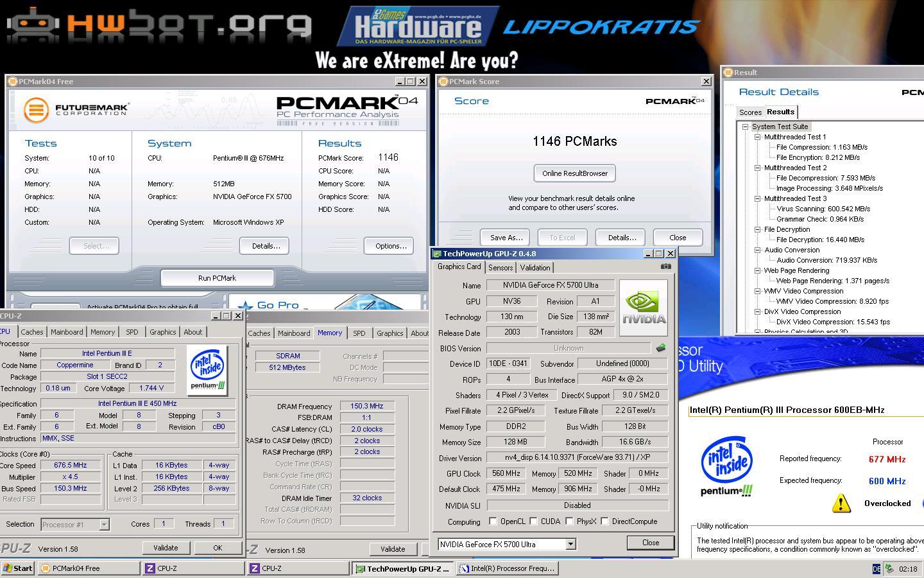Select the Scores tab in Result window
The width and height of the screenshot is (924, 578).
[750, 112]
